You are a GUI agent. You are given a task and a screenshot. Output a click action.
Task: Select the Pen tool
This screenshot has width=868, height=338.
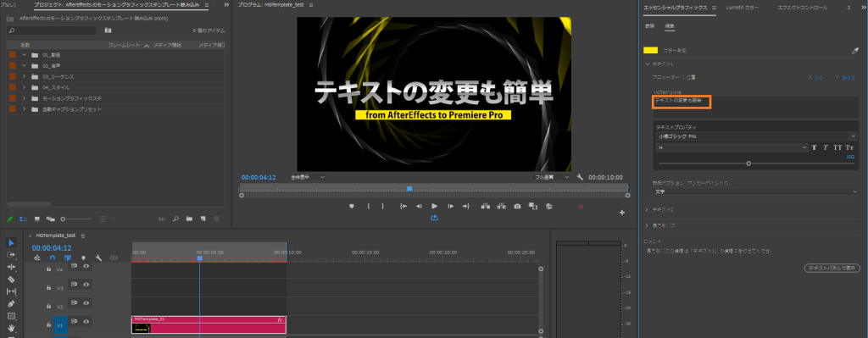[x=12, y=304]
